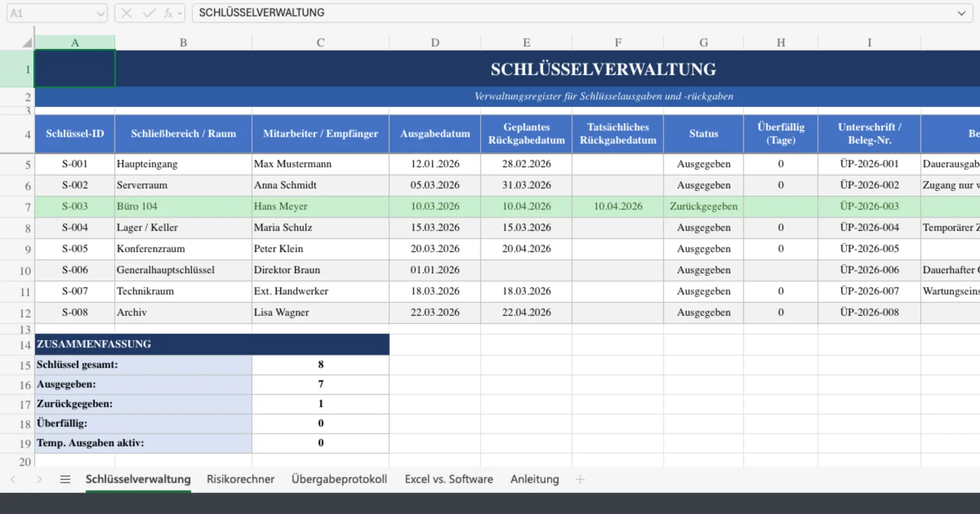
Task: Open the dropdown arrow beside fx
Action: click(179, 13)
